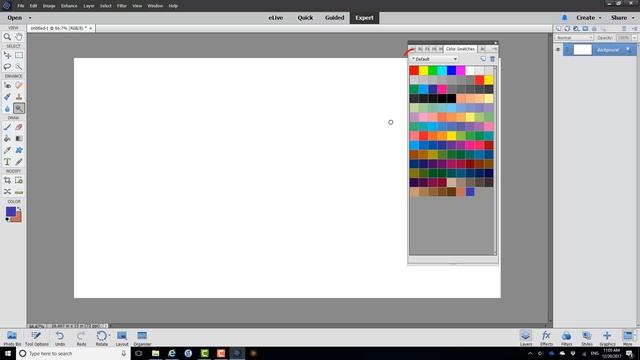The height and width of the screenshot is (360, 640).
Task: Click the Rotate button
Action: [x=102, y=338]
